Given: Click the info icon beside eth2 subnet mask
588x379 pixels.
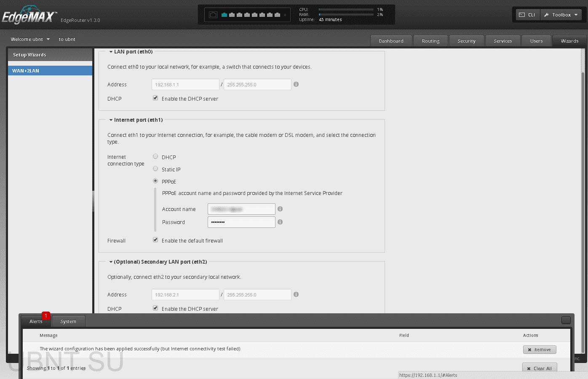Looking at the screenshot, I should pyautogui.click(x=296, y=294).
